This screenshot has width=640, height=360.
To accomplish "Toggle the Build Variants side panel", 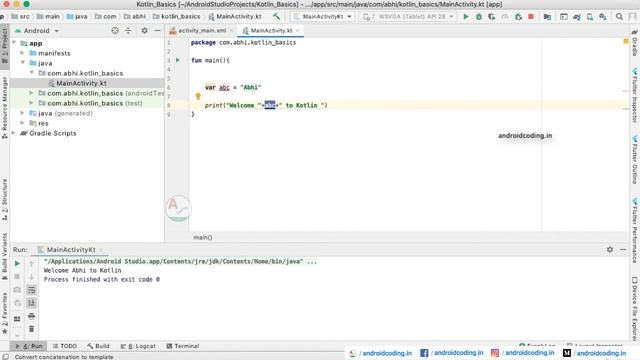I will pyautogui.click(x=4, y=256).
